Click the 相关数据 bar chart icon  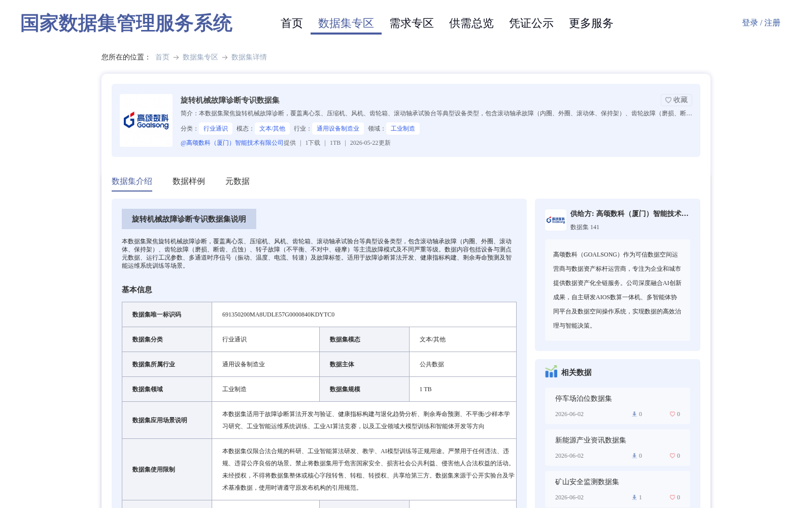point(551,372)
